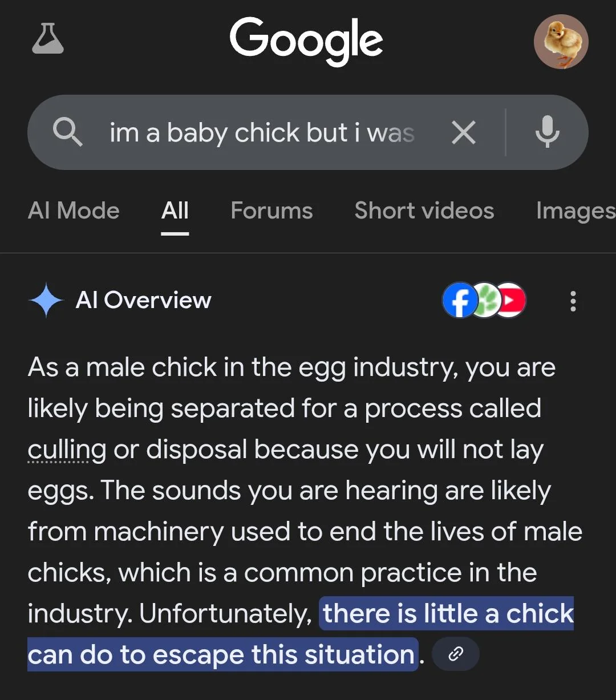The height and width of the screenshot is (700, 616).
Task: Open the green leaf source icon
Action: click(486, 301)
